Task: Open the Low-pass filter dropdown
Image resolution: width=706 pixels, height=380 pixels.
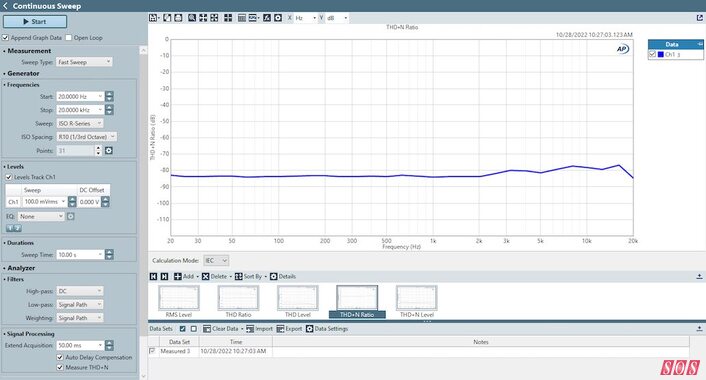Action: point(80,304)
